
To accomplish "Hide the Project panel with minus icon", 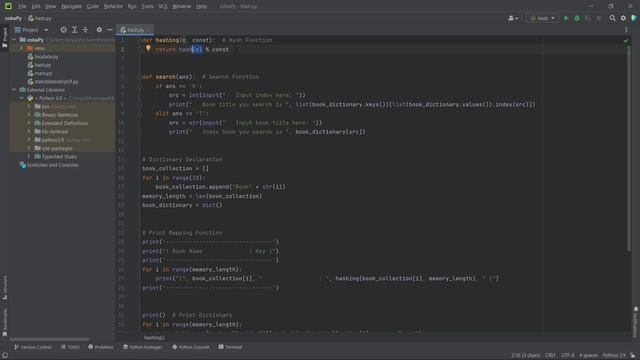I will coord(110,30).
